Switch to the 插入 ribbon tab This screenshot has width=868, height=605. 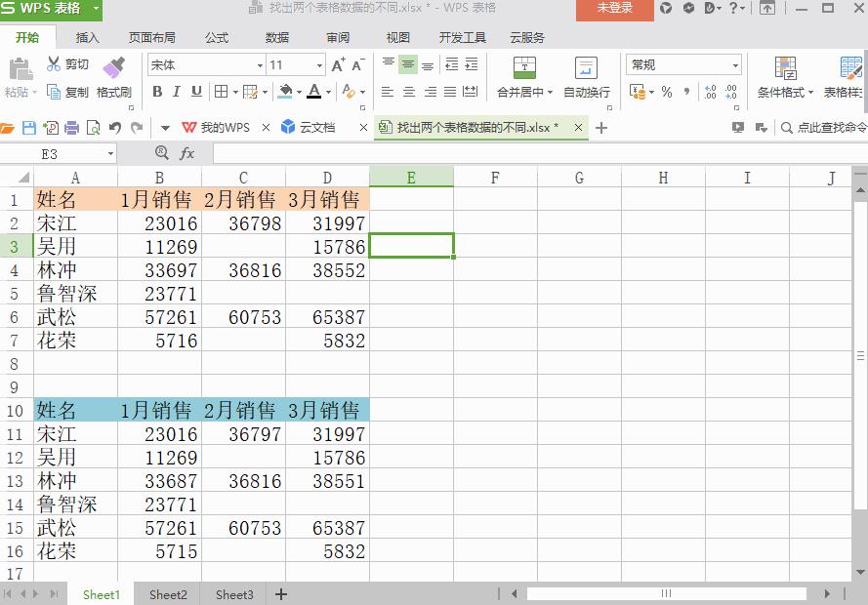pos(87,38)
